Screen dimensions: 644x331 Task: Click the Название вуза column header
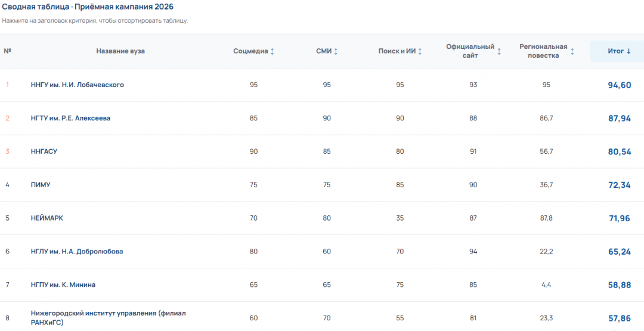(x=120, y=51)
